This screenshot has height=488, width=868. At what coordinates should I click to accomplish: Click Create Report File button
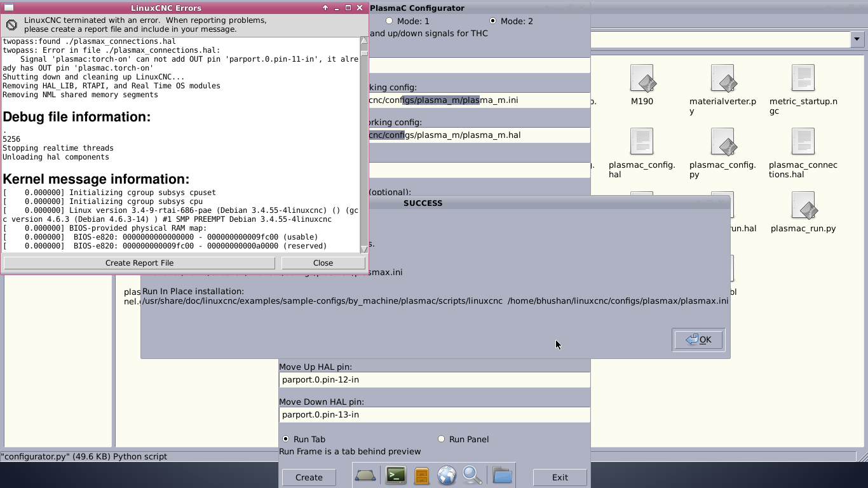coord(139,262)
